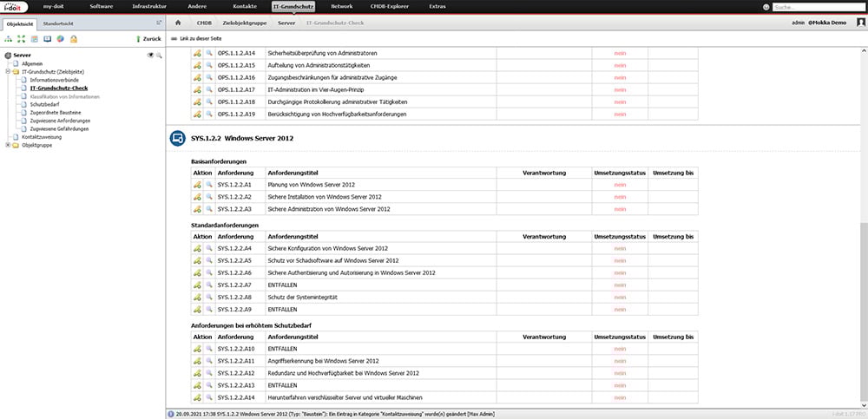
Task: Click 'Planung von Windows Server 2012' title
Action: pyautogui.click(x=311, y=185)
